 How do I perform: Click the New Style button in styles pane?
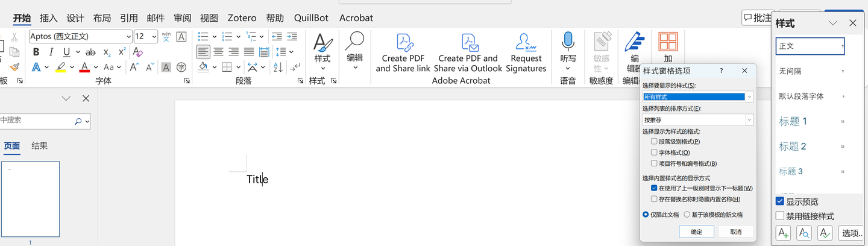tap(784, 233)
